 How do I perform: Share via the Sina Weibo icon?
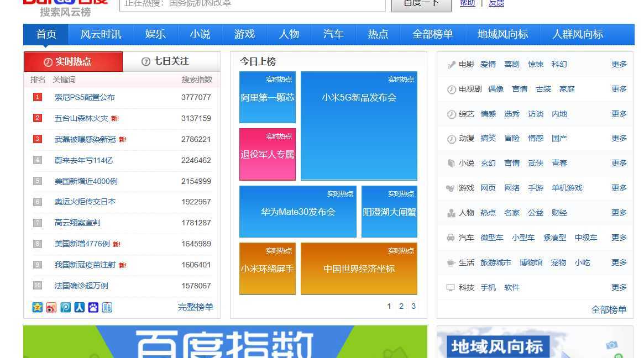coord(51,307)
